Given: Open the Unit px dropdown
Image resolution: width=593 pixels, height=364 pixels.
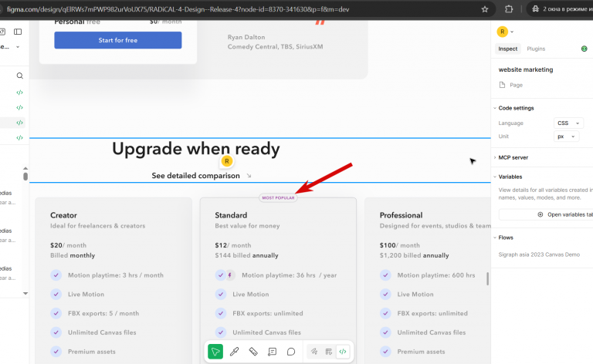Looking at the screenshot, I should (566, 136).
